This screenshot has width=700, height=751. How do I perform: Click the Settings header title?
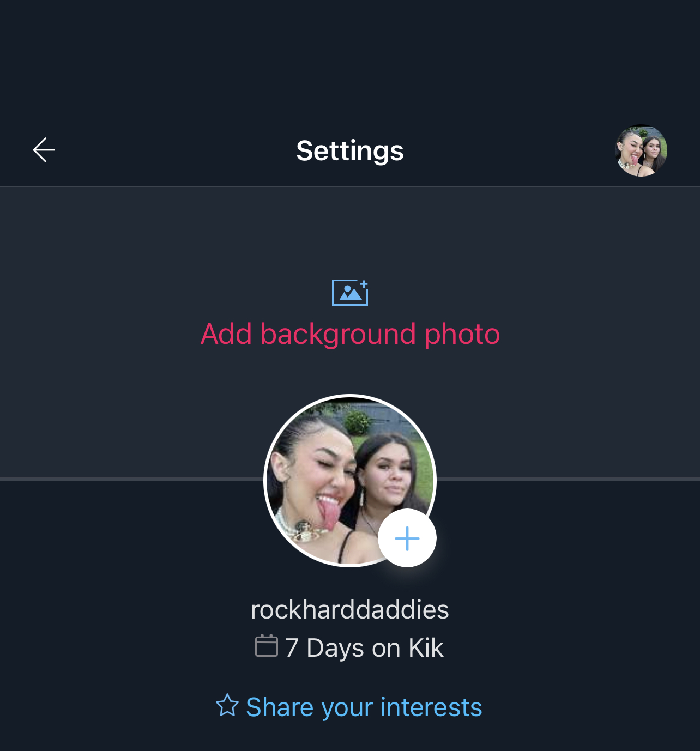pos(350,150)
